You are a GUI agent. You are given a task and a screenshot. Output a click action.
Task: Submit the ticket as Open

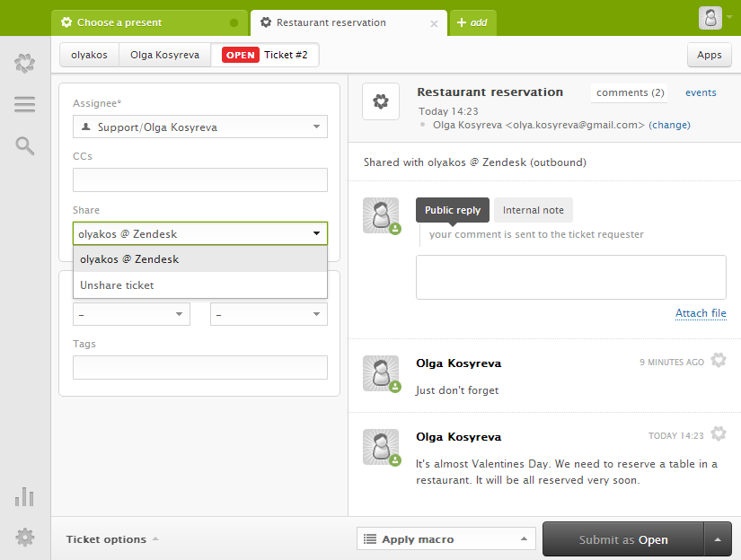(622, 539)
